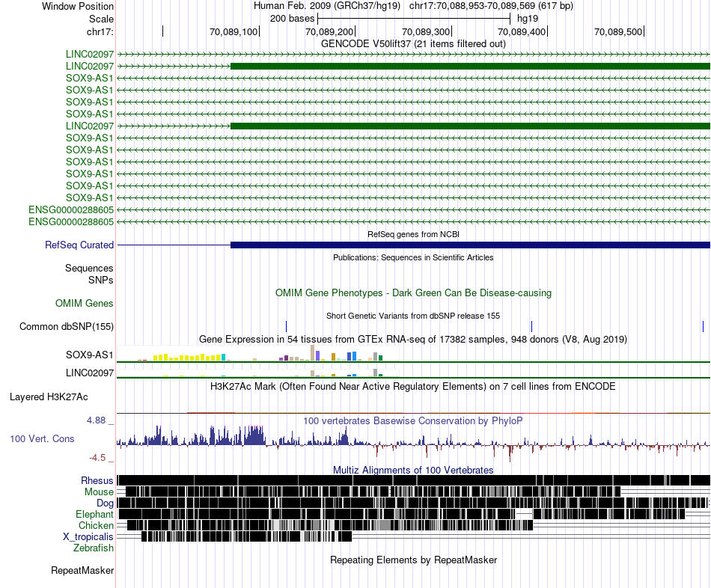Click the Common dbSNP(155) label
This screenshot has height=588, width=711.
click(x=67, y=326)
